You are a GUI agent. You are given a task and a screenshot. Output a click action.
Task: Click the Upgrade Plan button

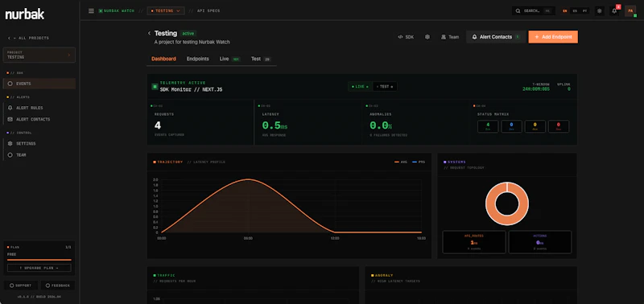39,268
